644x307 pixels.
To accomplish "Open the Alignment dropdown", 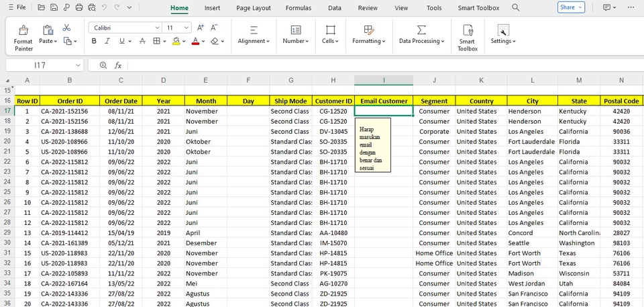I will point(254,34).
